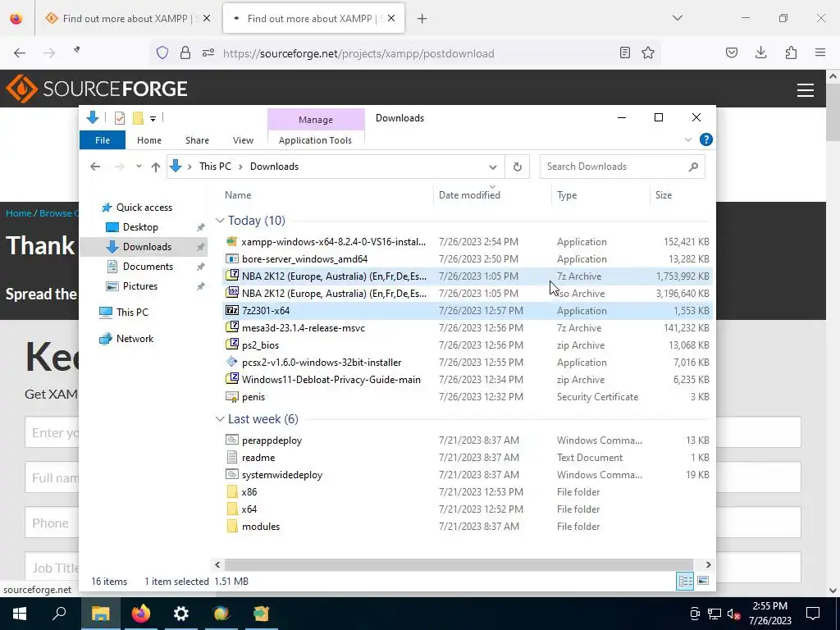Open the address bar history dropdown
Viewport: 840px width, 630px height.
pyautogui.click(x=492, y=167)
